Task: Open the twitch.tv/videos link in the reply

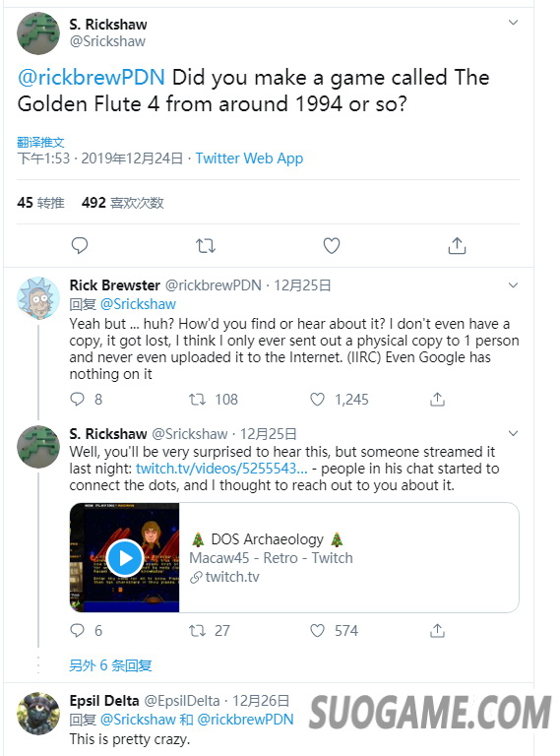Action: click(221, 469)
